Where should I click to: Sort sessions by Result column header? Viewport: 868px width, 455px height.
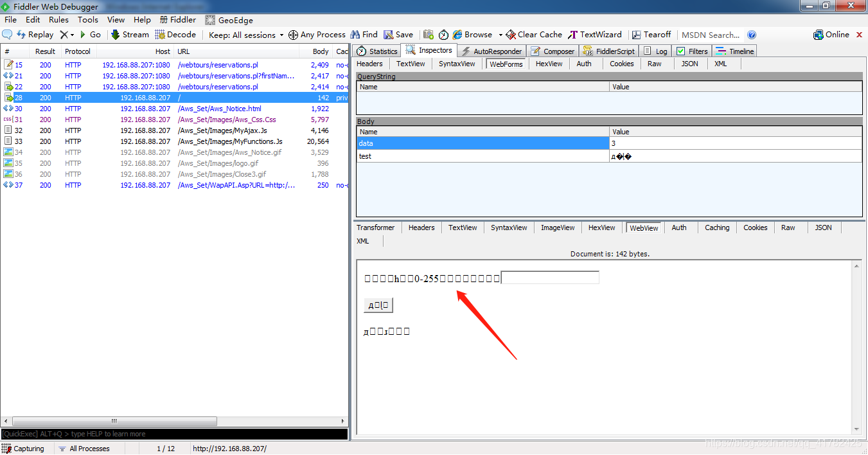pos(45,51)
